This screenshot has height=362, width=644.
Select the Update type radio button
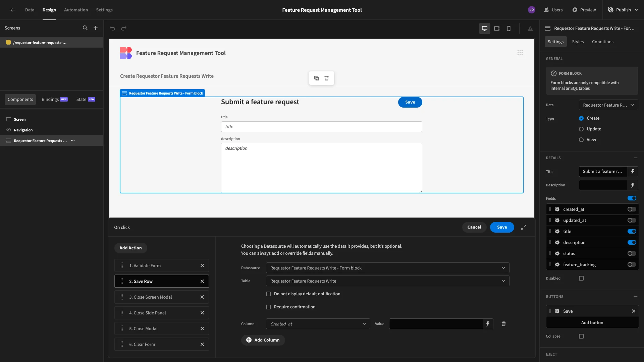581,129
